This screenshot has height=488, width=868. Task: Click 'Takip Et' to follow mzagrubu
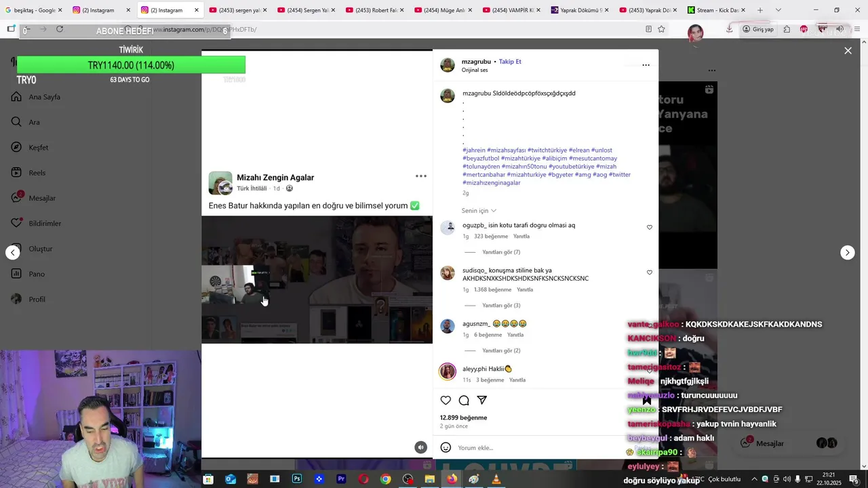click(510, 62)
